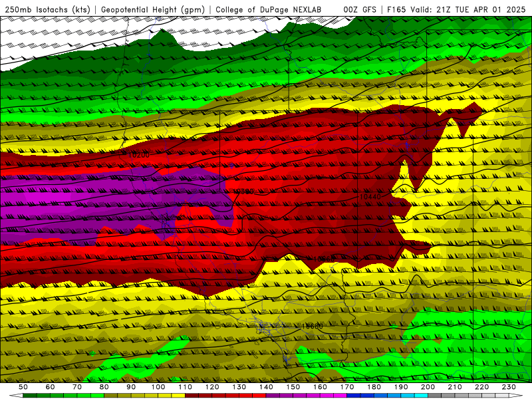Click the 210 value on the color scale

pos(455,387)
